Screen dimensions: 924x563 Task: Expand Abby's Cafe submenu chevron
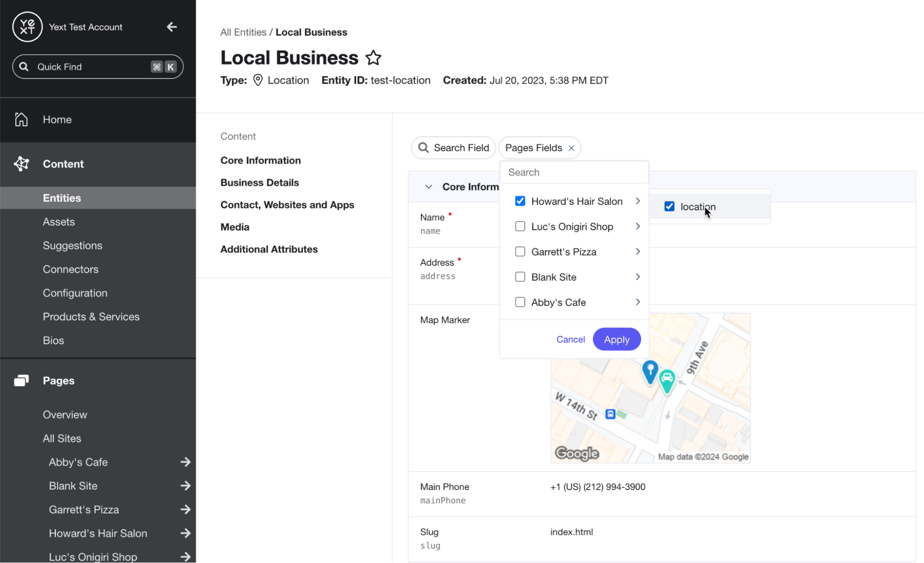(638, 302)
